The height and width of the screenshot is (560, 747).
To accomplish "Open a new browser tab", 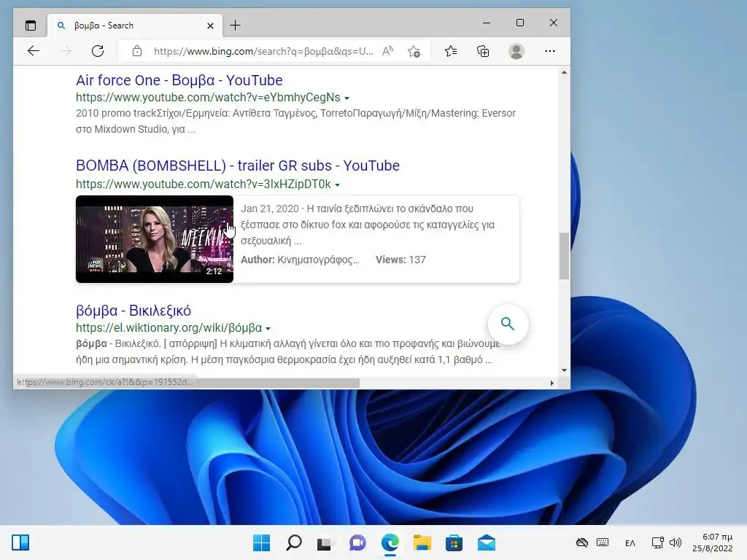I will (x=236, y=26).
